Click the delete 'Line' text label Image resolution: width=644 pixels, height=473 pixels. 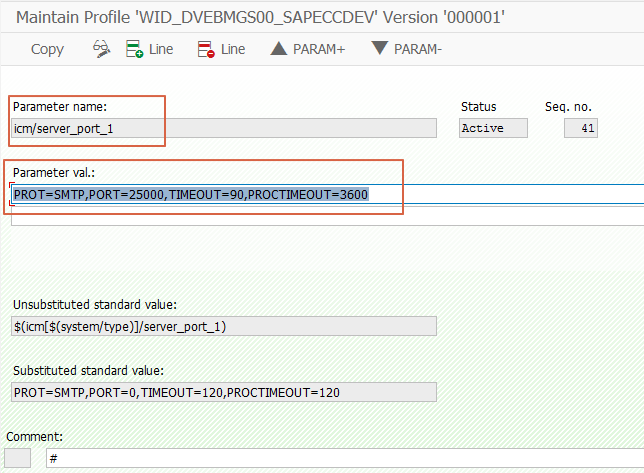[233, 49]
